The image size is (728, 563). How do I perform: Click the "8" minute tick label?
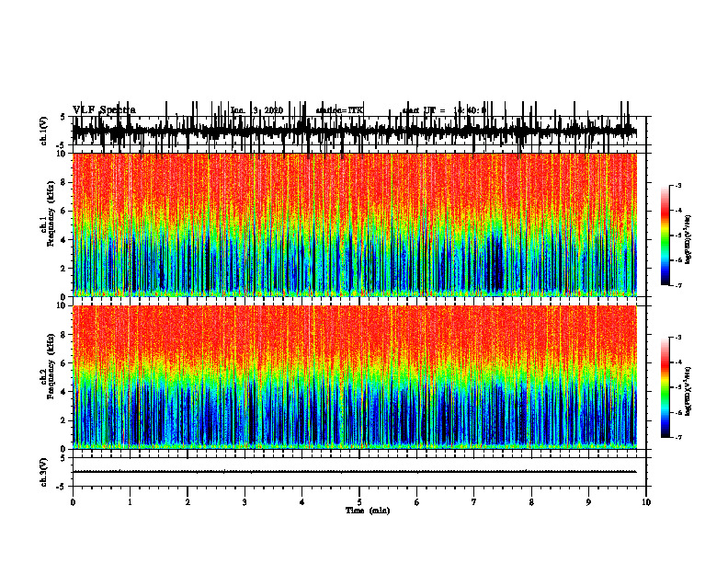(x=531, y=502)
